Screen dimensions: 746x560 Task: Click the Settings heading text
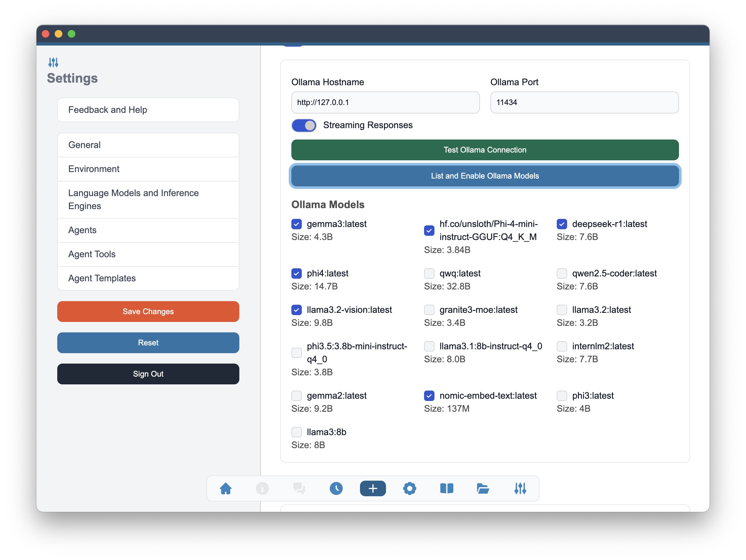(x=72, y=78)
